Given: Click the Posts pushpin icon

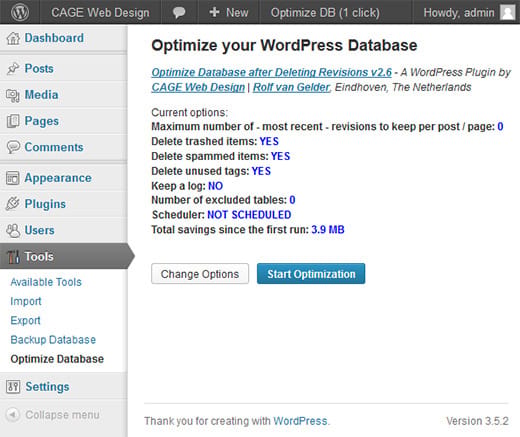Looking at the screenshot, I should 13,69.
